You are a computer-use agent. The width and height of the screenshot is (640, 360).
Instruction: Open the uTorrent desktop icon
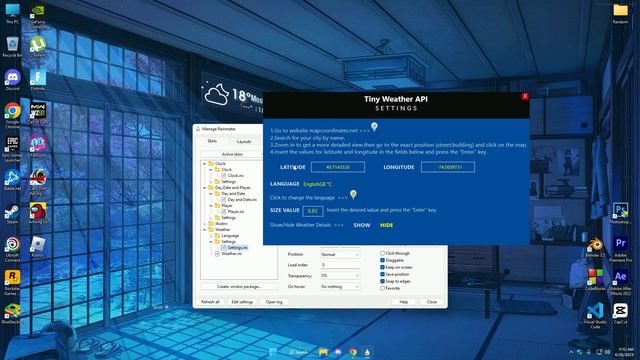coord(38,47)
